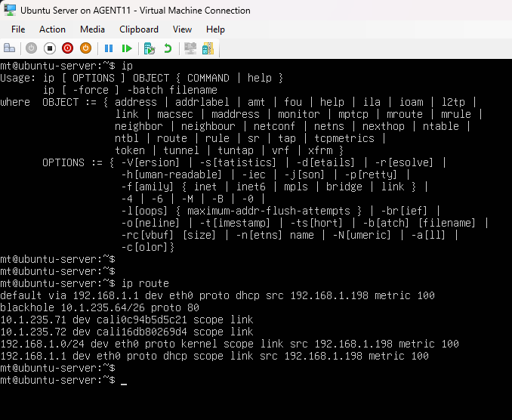Create a checkpoint using the toolbar icon
Viewport: 512px width, 420px height.
[150, 48]
